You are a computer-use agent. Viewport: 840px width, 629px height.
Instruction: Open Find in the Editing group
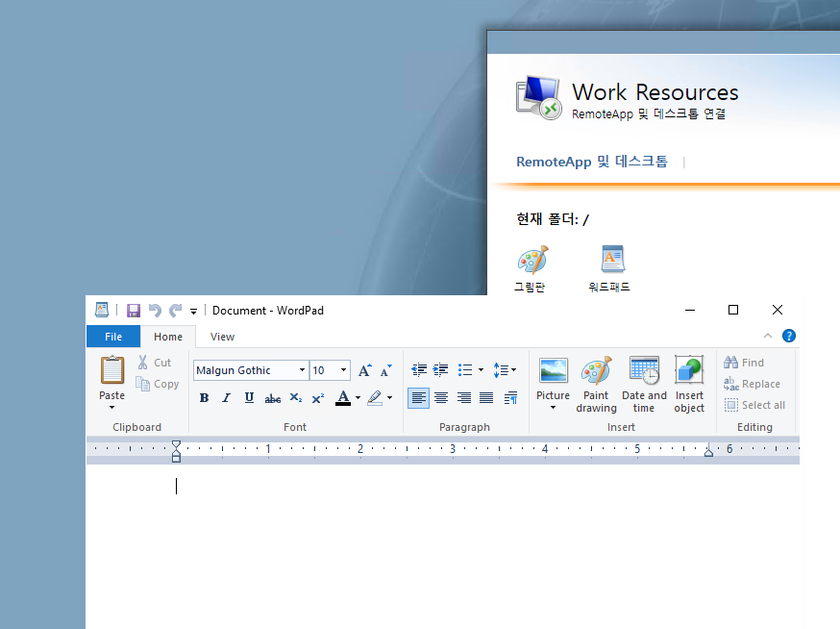point(744,363)
